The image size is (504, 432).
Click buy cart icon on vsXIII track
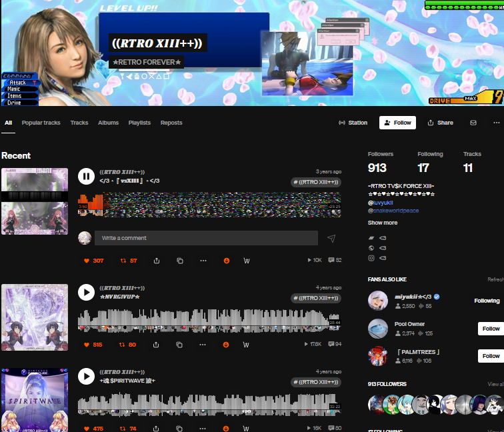pos(247,261)
